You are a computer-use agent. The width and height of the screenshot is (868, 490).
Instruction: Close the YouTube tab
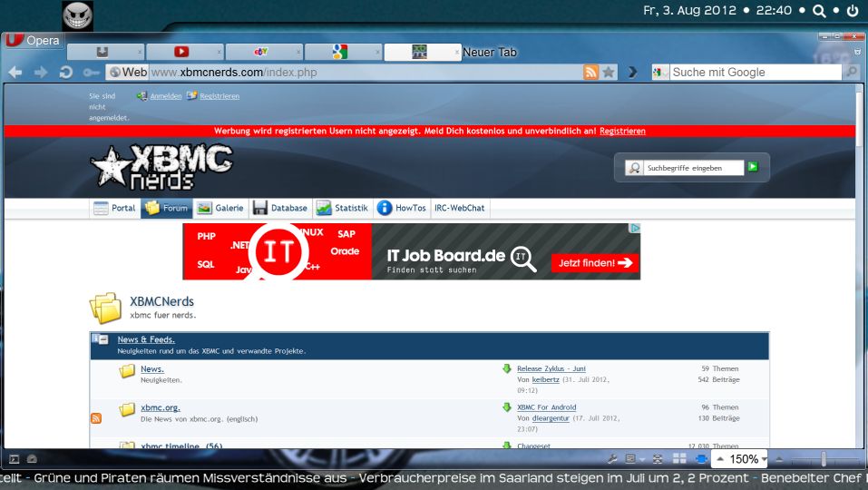pos(219,53)
